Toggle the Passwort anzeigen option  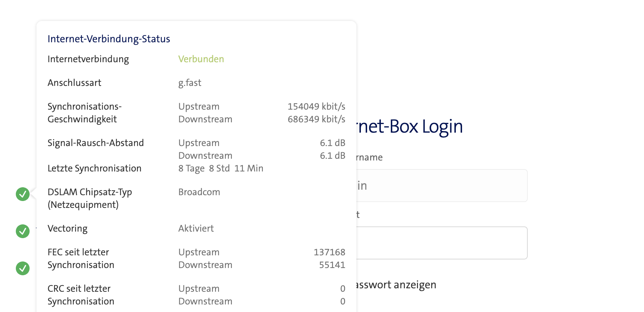[x=396, y=285]
